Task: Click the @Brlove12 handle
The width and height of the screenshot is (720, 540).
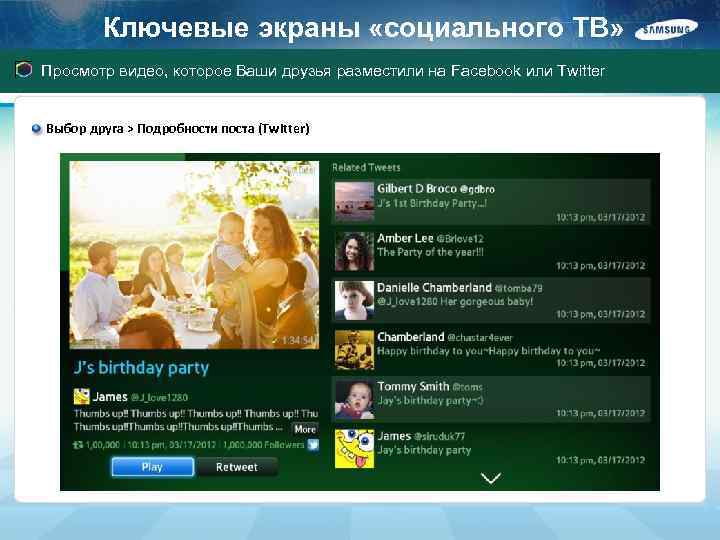Action: (x=460, y=239)
